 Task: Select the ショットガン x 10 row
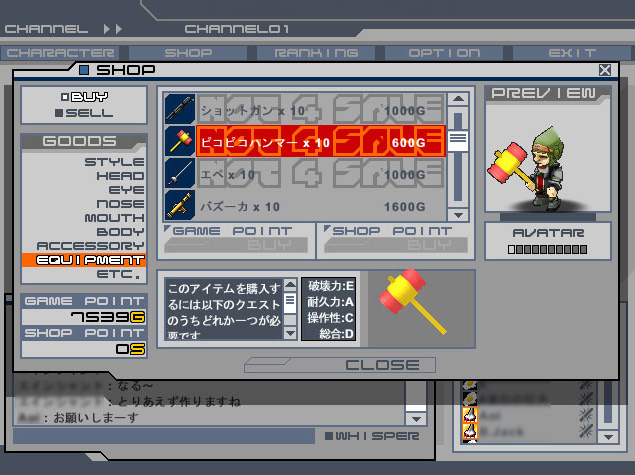point(305,109)
